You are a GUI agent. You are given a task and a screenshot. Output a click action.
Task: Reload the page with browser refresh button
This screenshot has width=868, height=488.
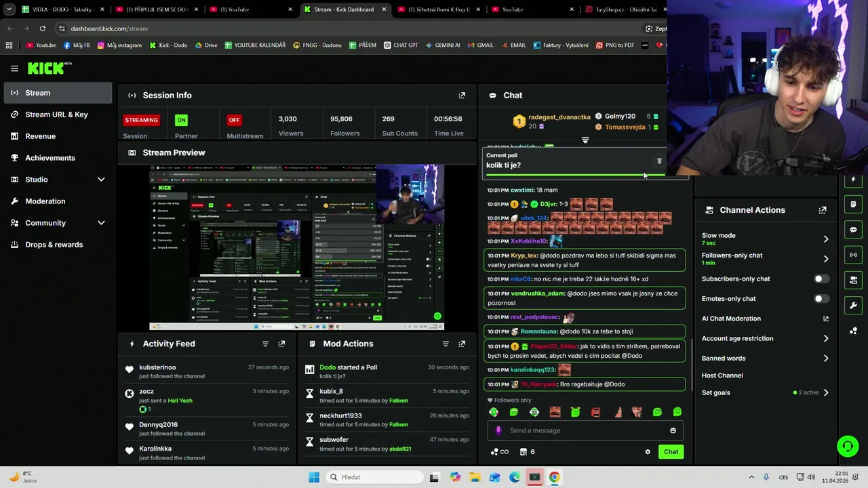point(42,28)
